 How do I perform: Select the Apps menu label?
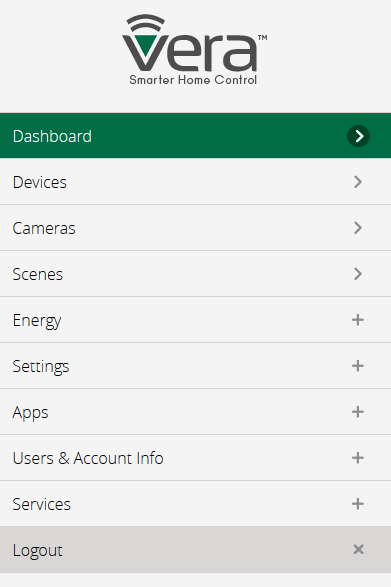pyautogui.click(x=30, y=413)
